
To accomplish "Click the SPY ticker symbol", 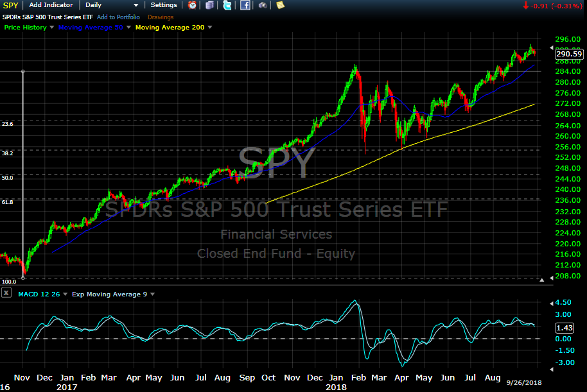I will point(10,5).
